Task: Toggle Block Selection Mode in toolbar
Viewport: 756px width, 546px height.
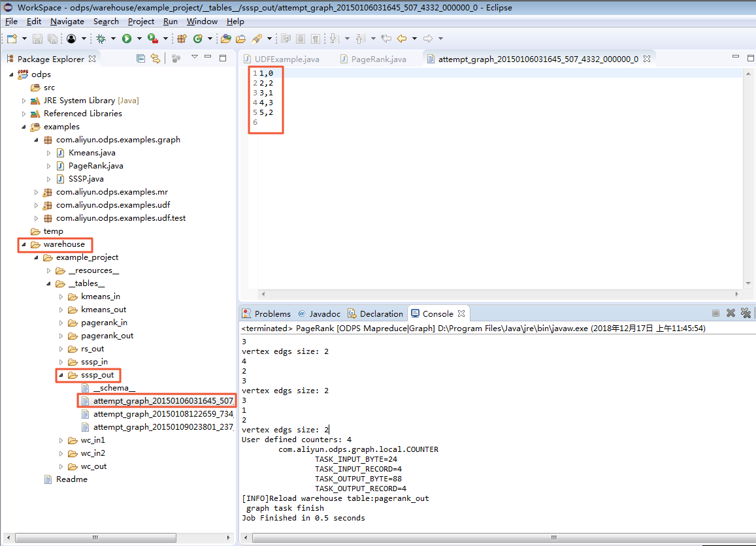Action: click(301, 39)
